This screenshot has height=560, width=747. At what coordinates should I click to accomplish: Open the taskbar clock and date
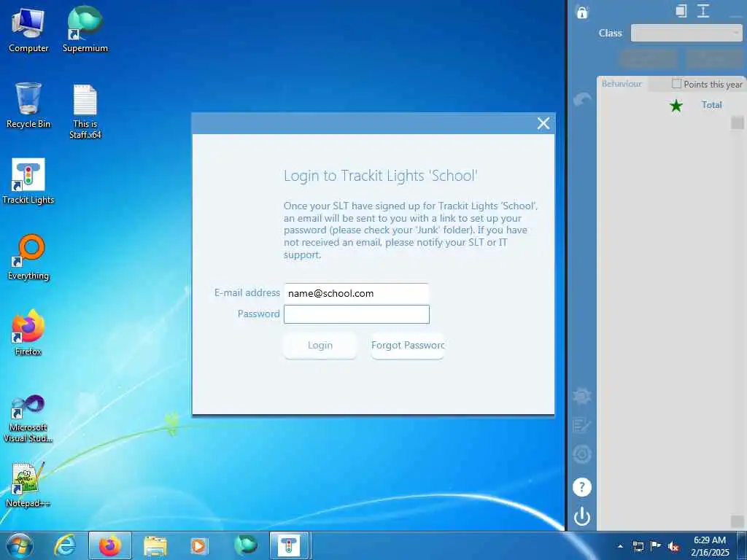point(710,546)
